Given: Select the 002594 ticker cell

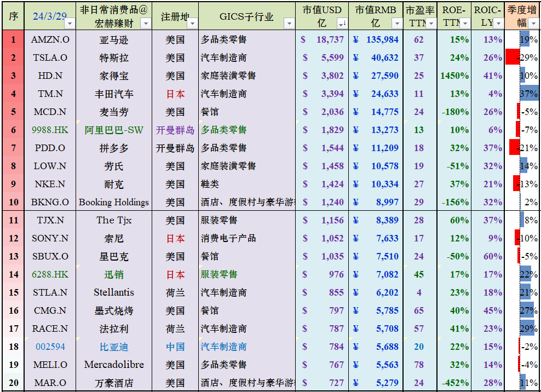Looking at the screenshot, I should 50,347.
